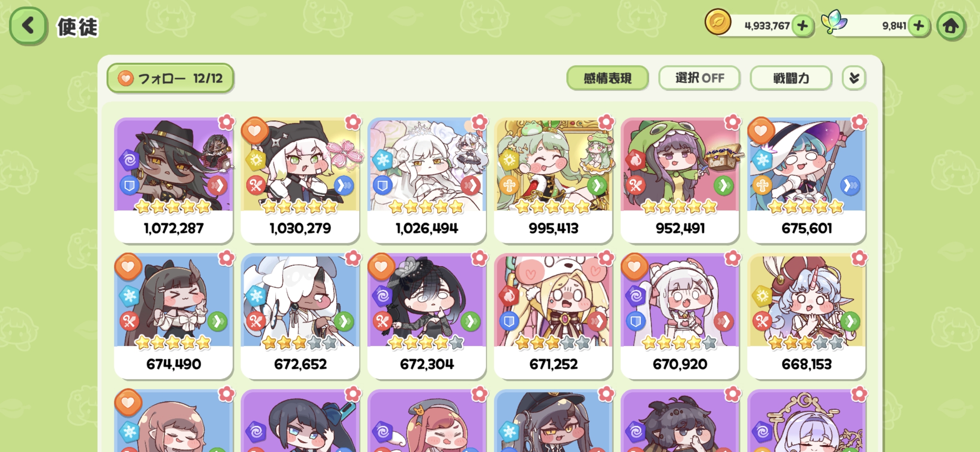Image resolution: width=980 pixels, height=452 pixels.
Task: Open the bride character card with 1,026,494
Action: (x=427, y=180)
